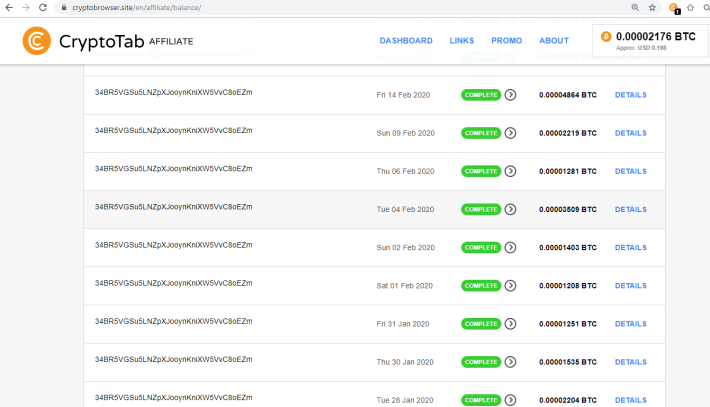Viewport: 710px width, 407px height.
Task: Select amount 0.00002204 BTC
Action: pyautogui.click(x=568, y=400)
